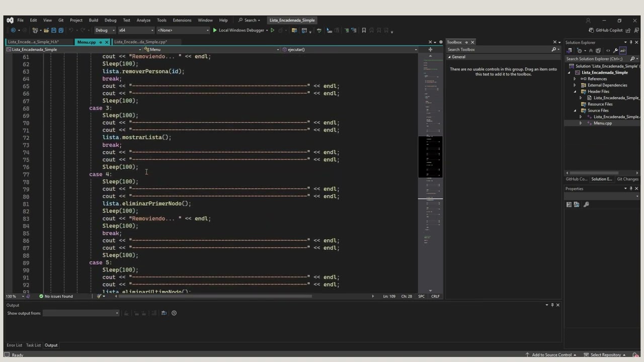This screenshot has width=644, height=362.
Task: Click the Alphabetical sort icon in Properties panel
Action: pyautogui.click(x=577, y=205)
